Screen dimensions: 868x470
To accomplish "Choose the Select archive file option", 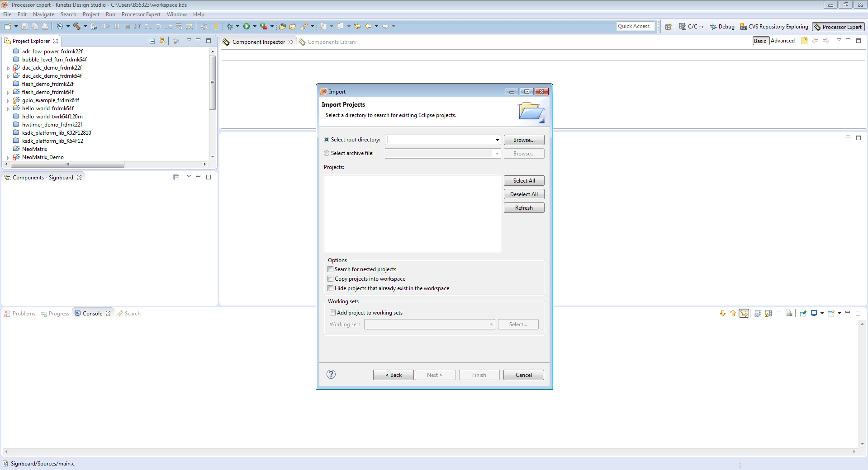I will tap(327, 153).
